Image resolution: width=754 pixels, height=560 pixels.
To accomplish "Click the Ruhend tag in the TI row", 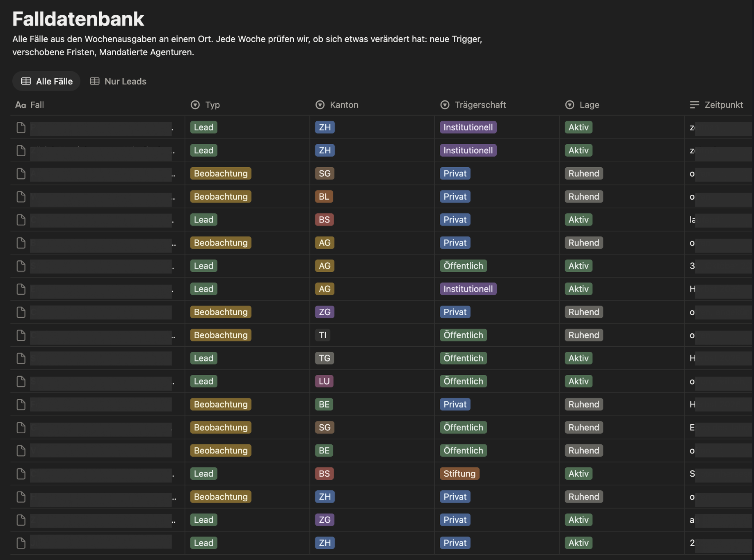I will point(584,335).
